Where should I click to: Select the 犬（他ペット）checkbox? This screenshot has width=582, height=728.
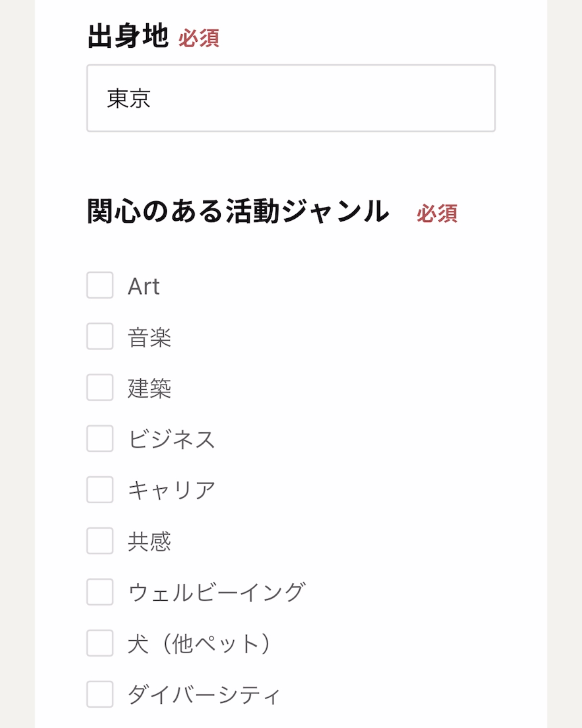(x=100, y=643)
